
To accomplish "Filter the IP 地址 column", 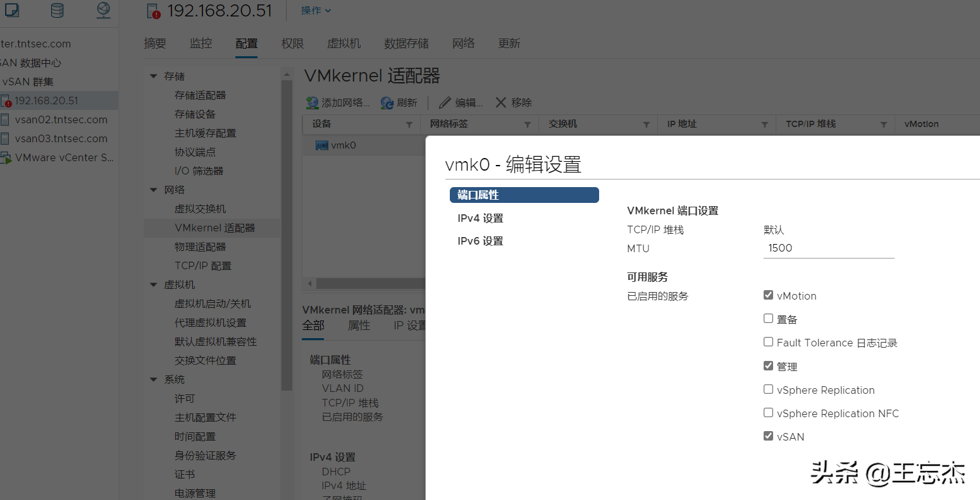I will 765,125.
